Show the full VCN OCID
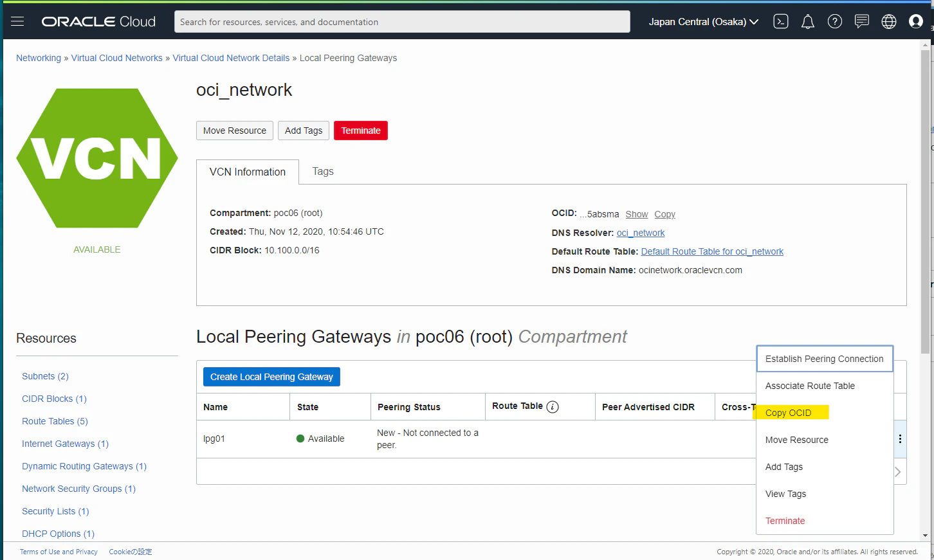The width and height of the screenshot is (934, 560). point(637,214)
